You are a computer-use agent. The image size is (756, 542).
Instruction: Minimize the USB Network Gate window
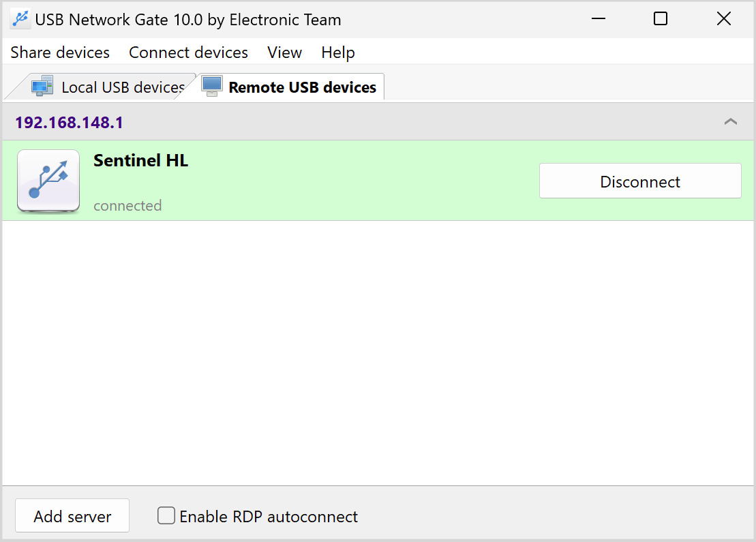tap(597, 19)
